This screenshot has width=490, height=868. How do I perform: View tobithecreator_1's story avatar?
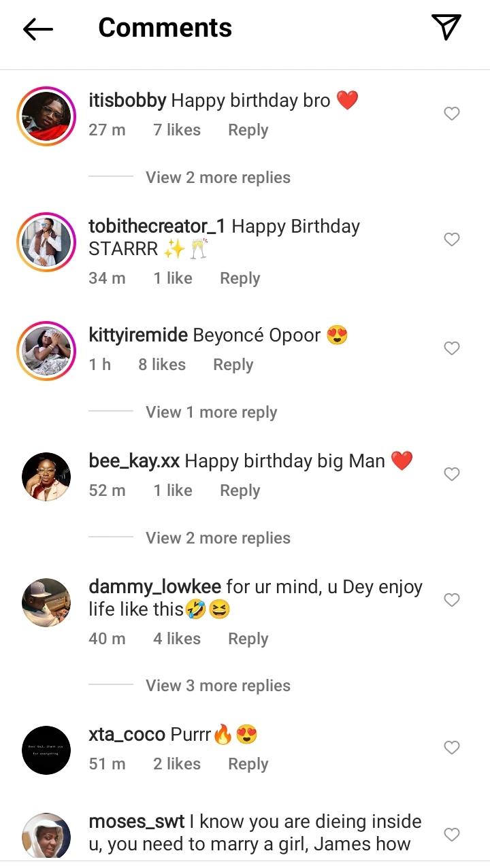pos(46,242)
